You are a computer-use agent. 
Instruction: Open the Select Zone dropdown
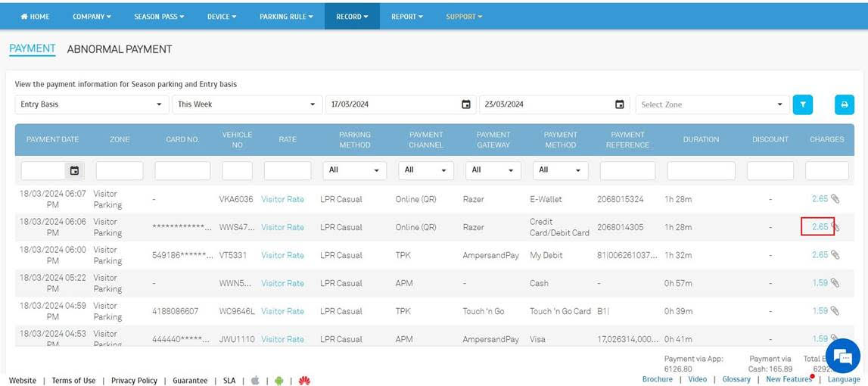(711, 104)
